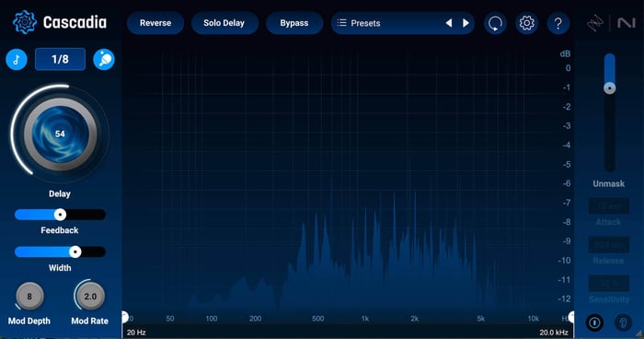The width and height of the screenshot is (644, 339).
Task: Click the Delay knob showing 54
Action: point(60,134)
